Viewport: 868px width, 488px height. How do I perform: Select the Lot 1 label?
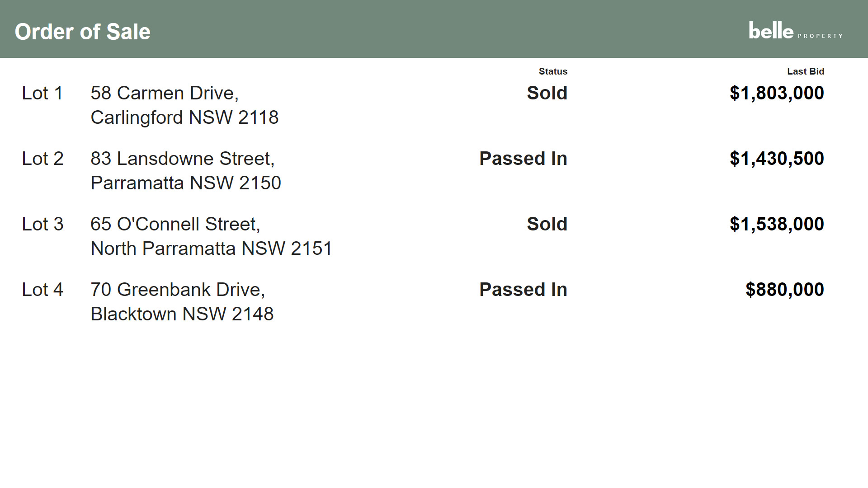[42, 93]
